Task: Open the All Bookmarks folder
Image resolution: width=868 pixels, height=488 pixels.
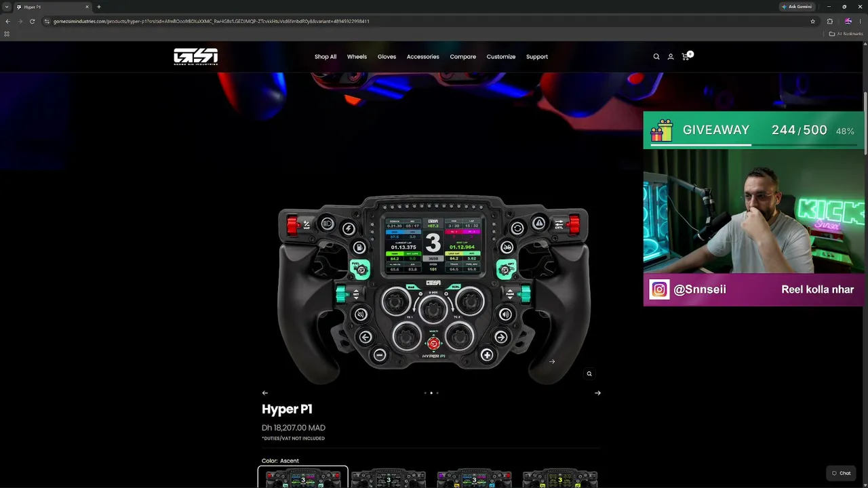Action: click(x=846, y=34)
